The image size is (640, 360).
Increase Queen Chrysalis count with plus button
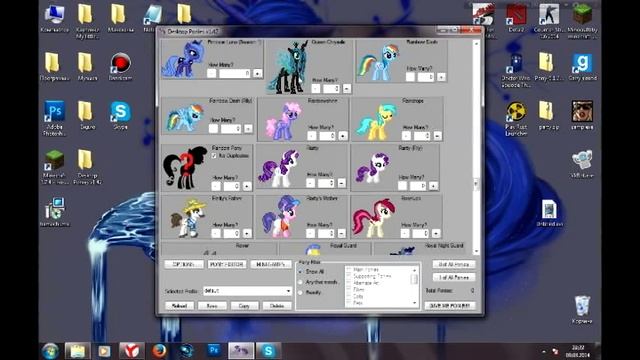(x=347, y=88)
